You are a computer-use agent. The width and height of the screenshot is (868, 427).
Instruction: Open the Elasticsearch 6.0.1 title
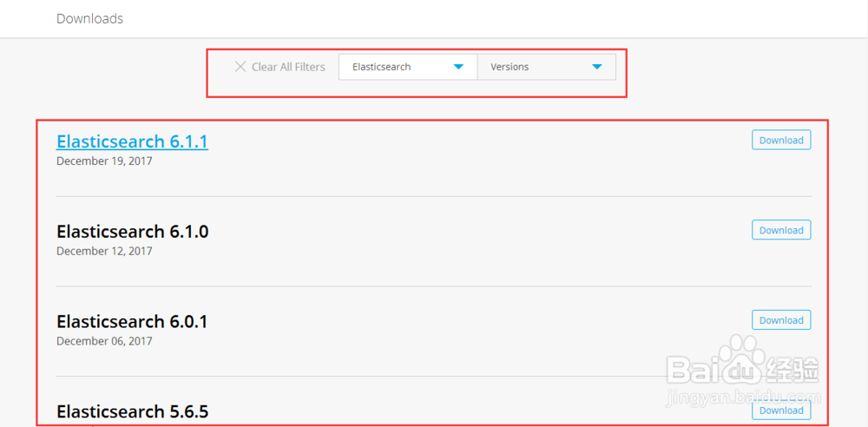[132, 322]
